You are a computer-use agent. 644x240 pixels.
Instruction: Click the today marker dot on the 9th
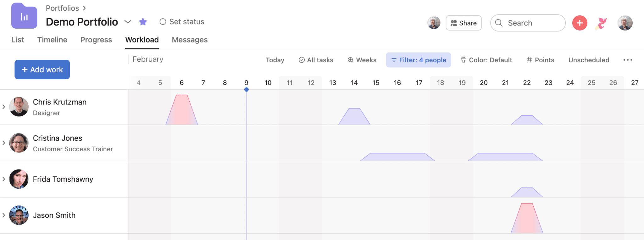pyautogui.click(x=247, y=90)
